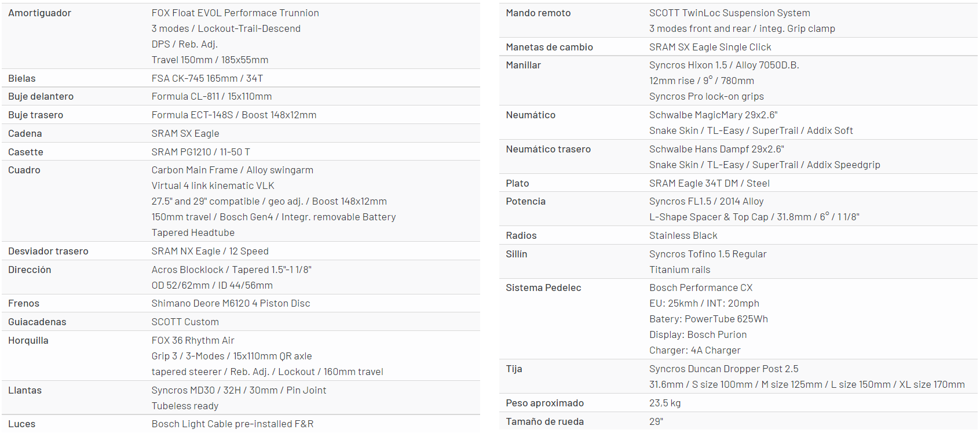Click the FSA CK-745 crankset value
Screen dimensions: 980x433
(207, 78)
